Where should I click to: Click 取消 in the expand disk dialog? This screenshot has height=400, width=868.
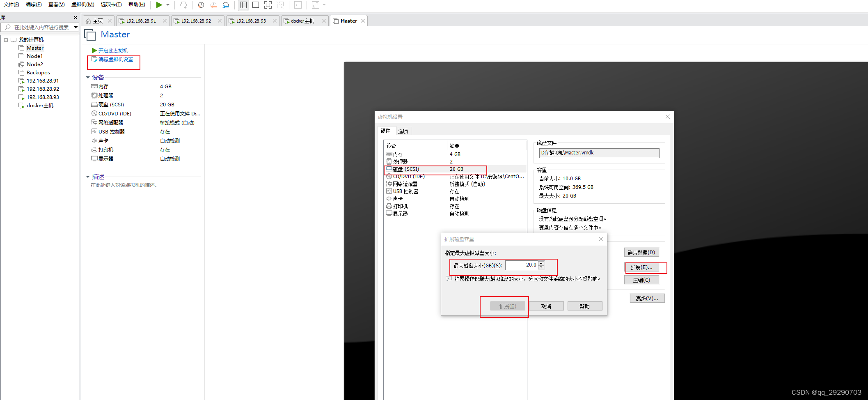[546, 306]
